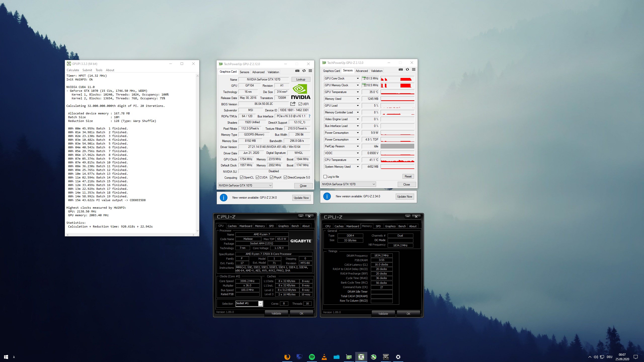
Task: Open the volume control in system tray
Action: (x=596, y=357)
